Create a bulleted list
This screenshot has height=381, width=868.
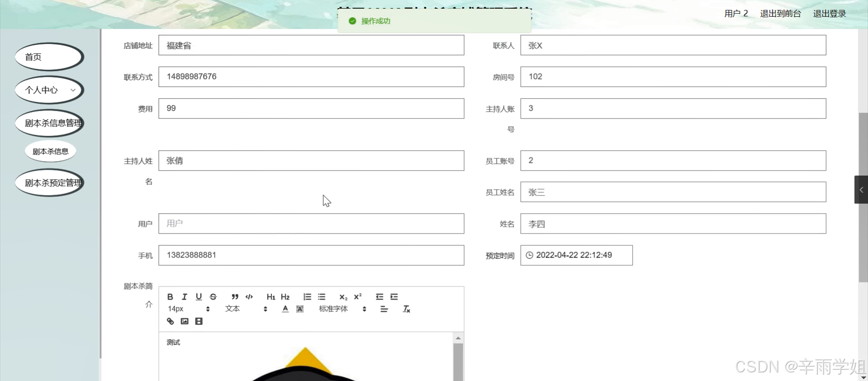322,297
